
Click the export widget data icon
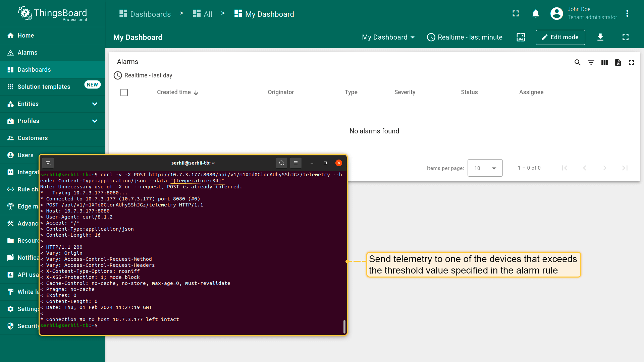[618, 62]
